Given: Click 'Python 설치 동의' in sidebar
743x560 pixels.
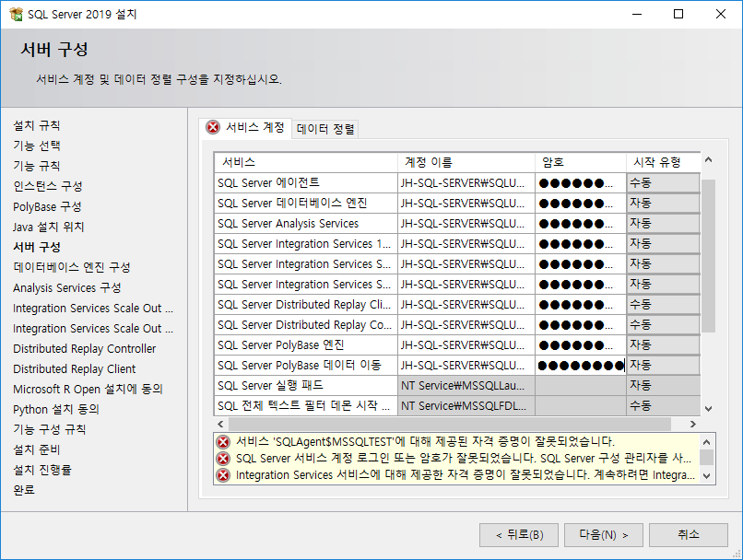Looking at the screenshot, I should (x=56, y=410).
